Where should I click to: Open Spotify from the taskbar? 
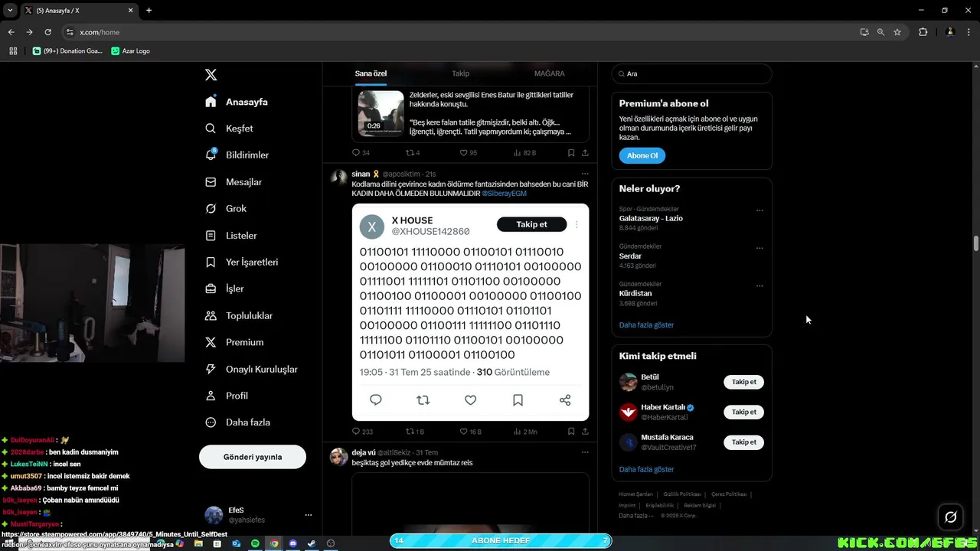(x=255, y=543)
